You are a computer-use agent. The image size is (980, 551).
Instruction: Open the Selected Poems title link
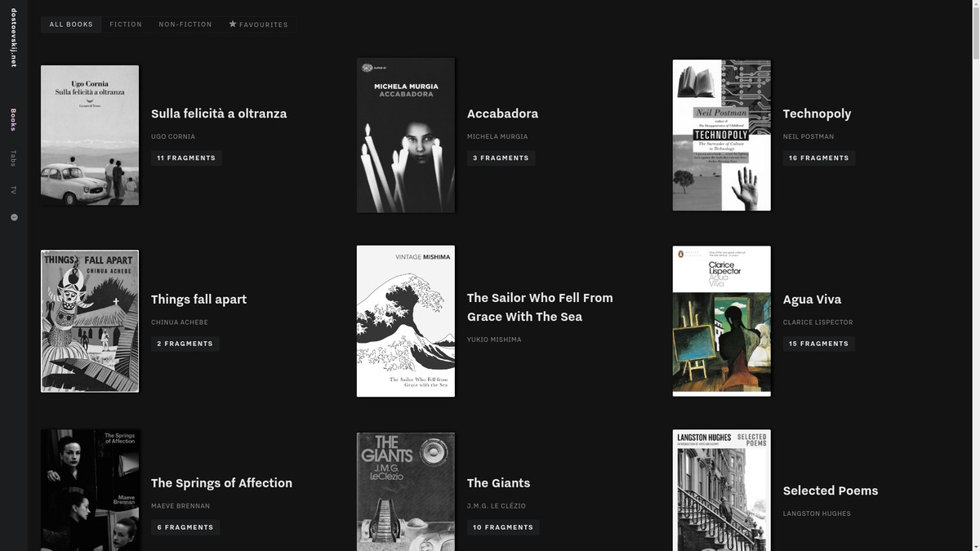tap(831, 491)
